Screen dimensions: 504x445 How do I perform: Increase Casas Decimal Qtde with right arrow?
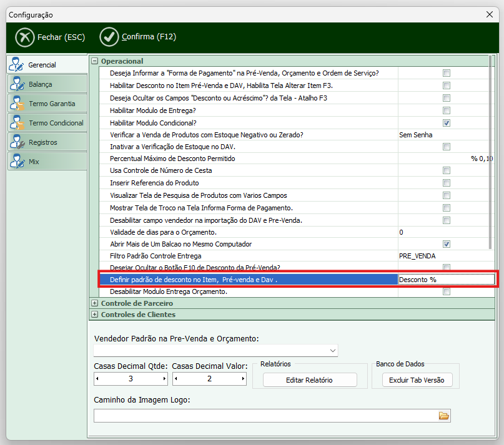164,379
